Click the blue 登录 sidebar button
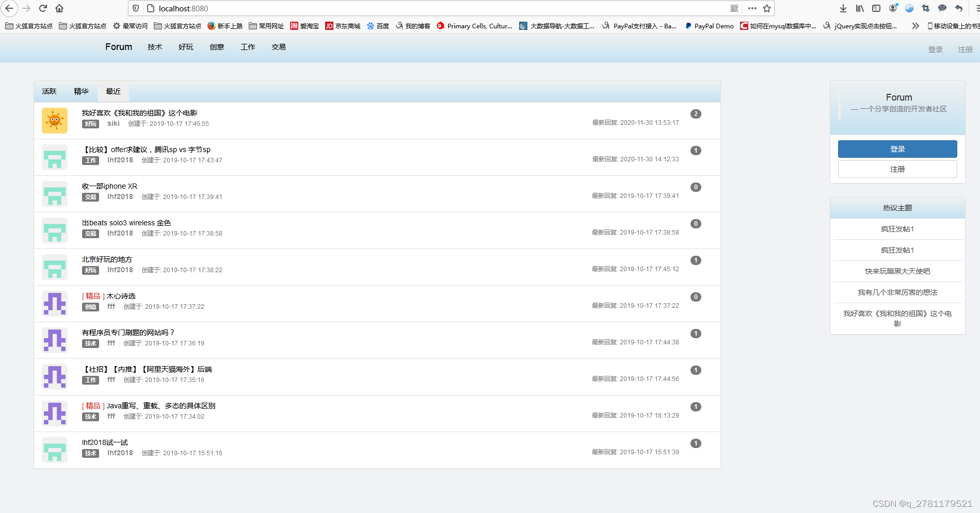980x513 pixels. coord(897,149)
